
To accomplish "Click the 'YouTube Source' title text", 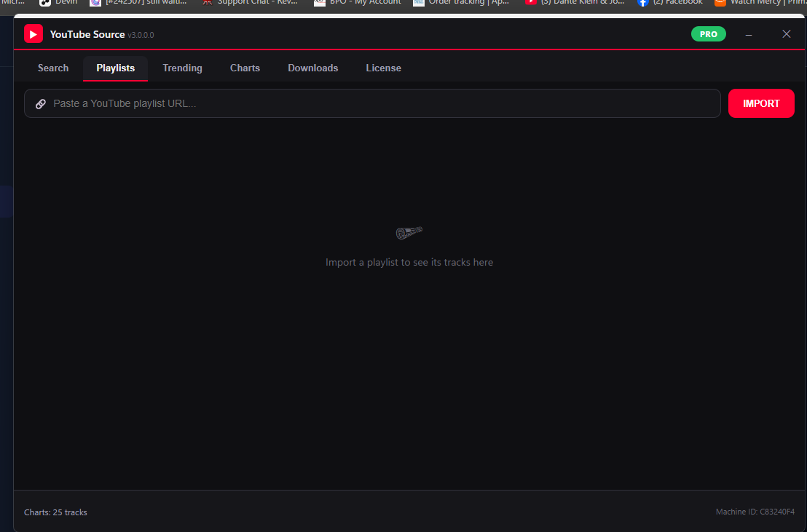I will point(87,34).
